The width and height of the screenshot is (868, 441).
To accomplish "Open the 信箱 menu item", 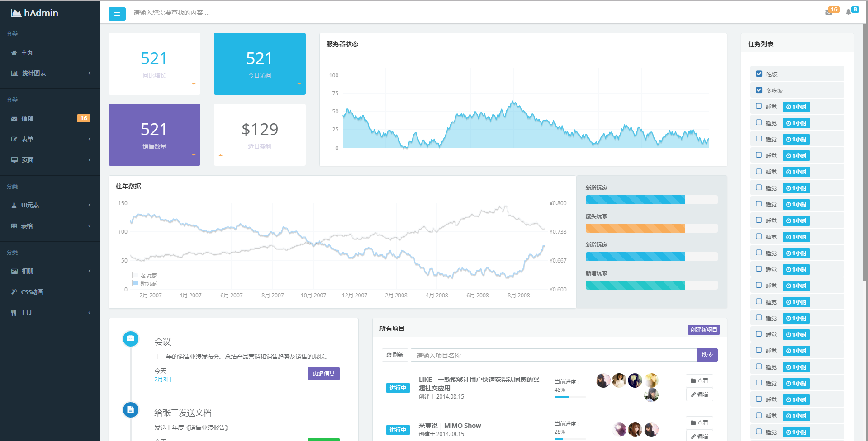I will coord(50,118).
